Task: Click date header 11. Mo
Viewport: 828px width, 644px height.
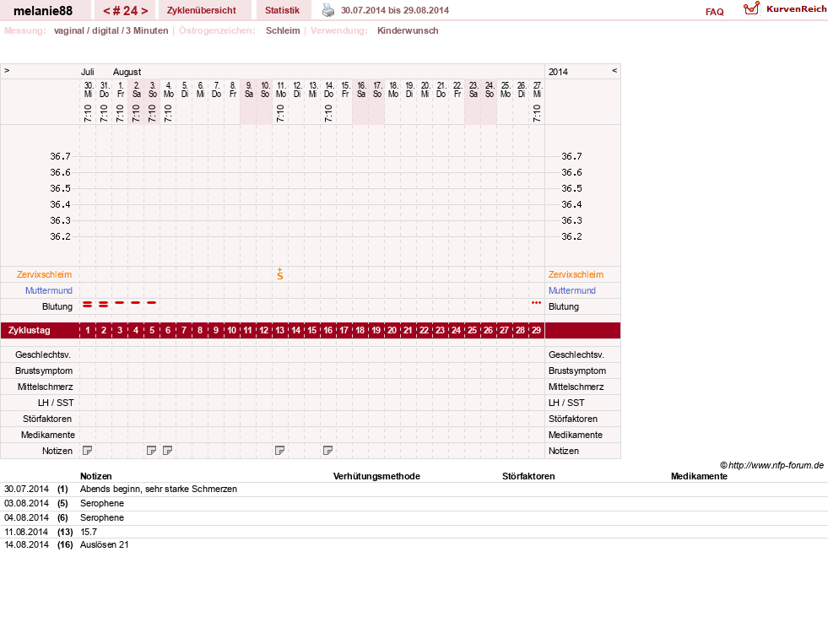Action: coord(281,89)
